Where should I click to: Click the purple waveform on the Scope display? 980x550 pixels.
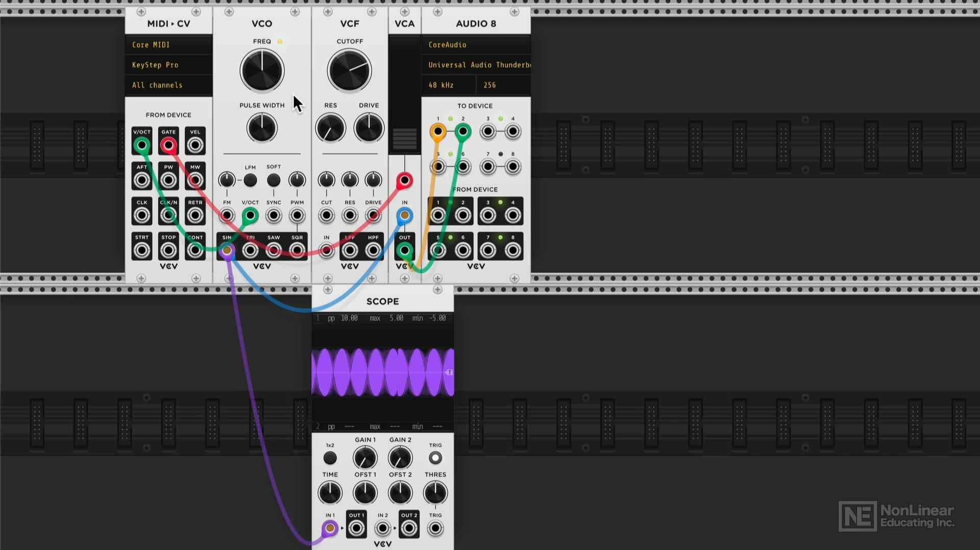pos(383,372)
